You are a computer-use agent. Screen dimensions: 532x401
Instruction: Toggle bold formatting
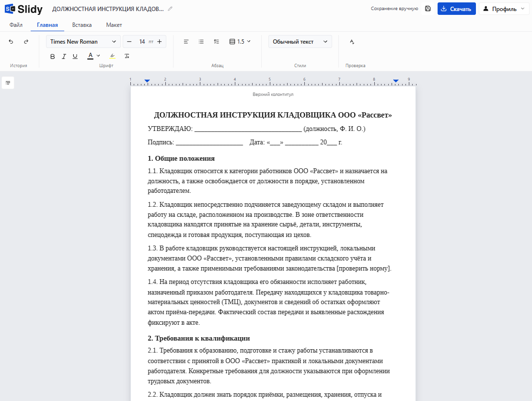pos(52,57)
